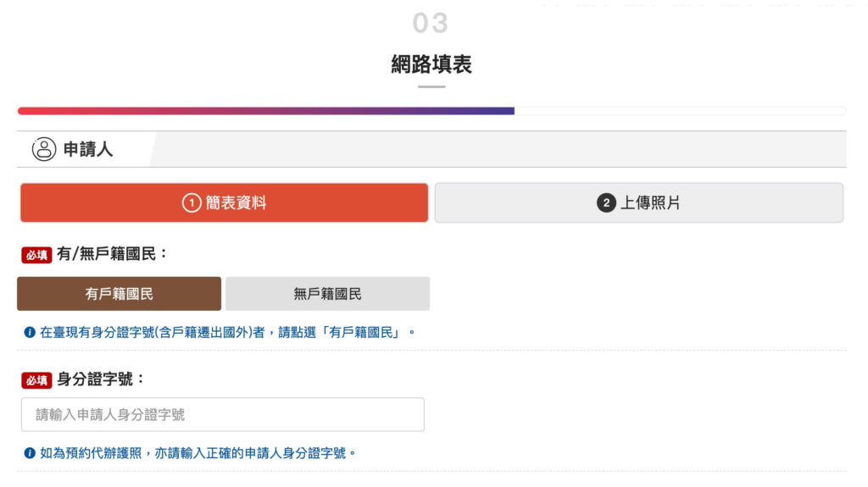Switch to the 上傳照片 tab
Screen dimensions: 868x487
[x=639, y=203]
